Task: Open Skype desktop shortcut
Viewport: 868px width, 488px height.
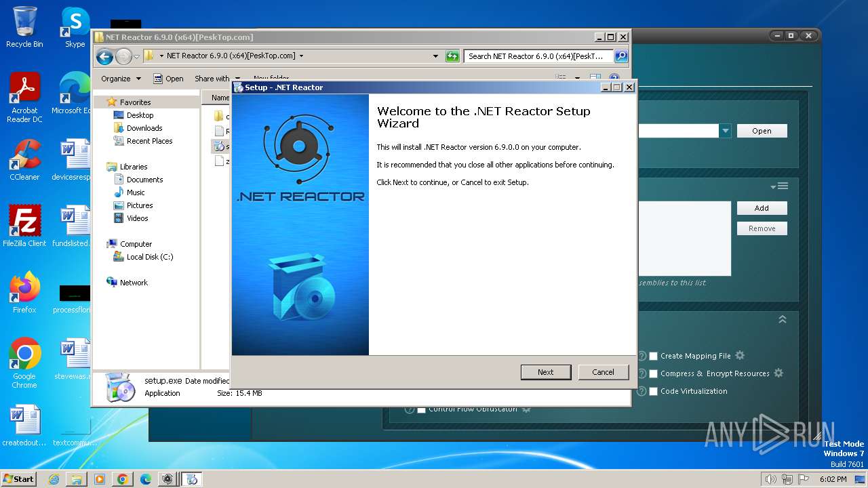Action: (x=75, y=27)
